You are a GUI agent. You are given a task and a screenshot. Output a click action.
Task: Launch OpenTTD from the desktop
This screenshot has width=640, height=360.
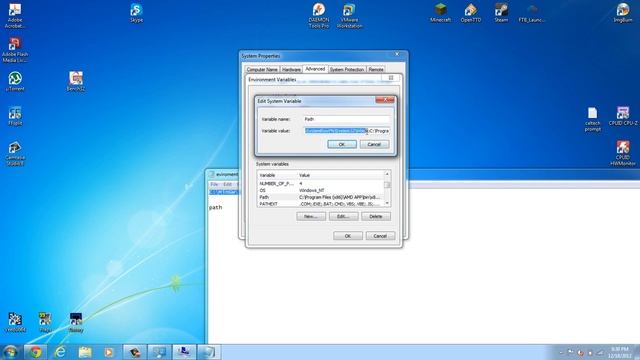pyautogui.click(x=471, y=12)
